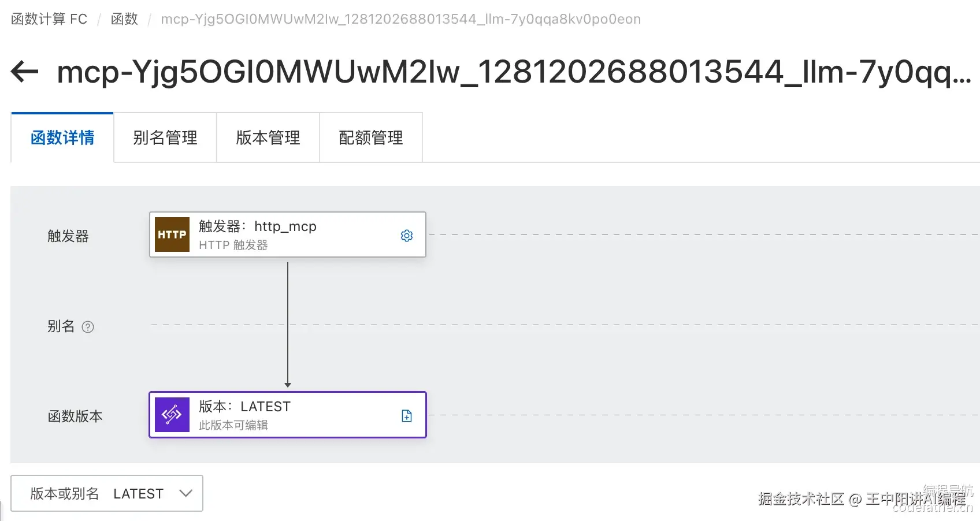980x521 pixels.
Task: Click the 函数 breadcrumb link
Action: [124, 19]
